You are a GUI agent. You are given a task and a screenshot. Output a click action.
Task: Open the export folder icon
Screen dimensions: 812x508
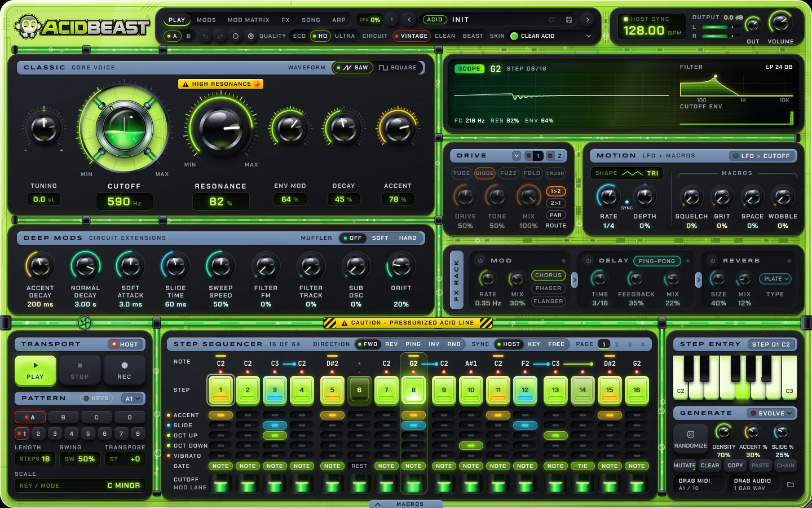click(x=791, y=484)
